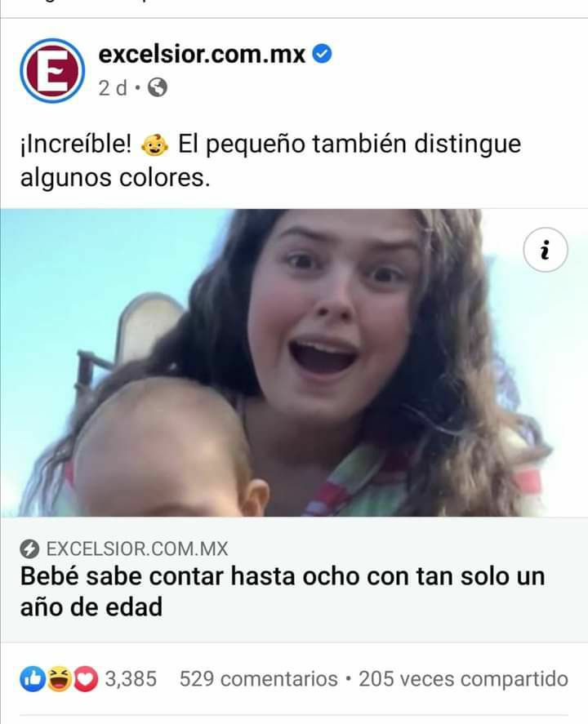Click the "¡Increíble!" word in post text

coord(76,144)
